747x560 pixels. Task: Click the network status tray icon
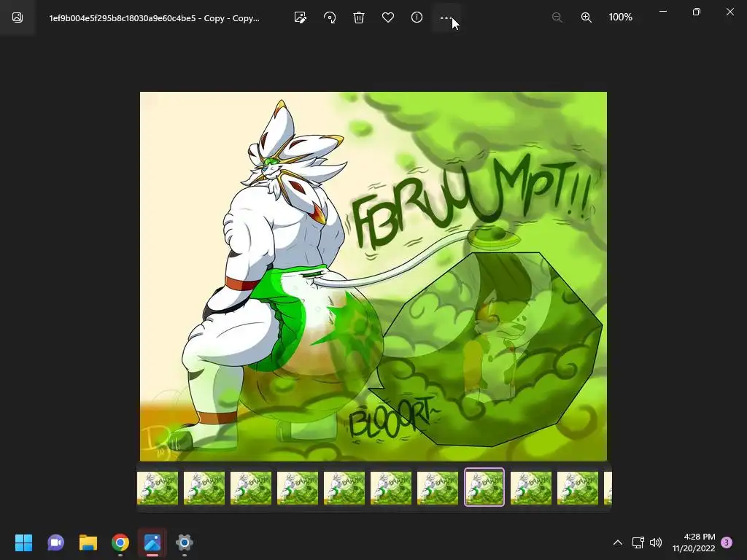point(638,542)
